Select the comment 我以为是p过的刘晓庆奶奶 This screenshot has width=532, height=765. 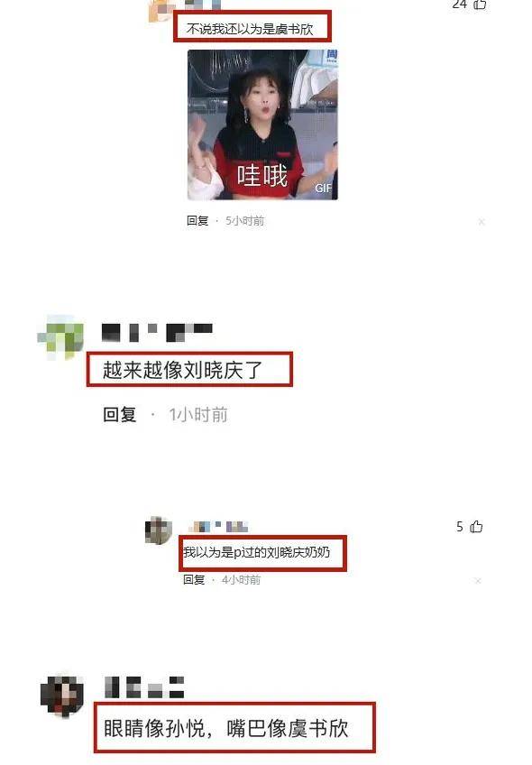tap(256, 552)
